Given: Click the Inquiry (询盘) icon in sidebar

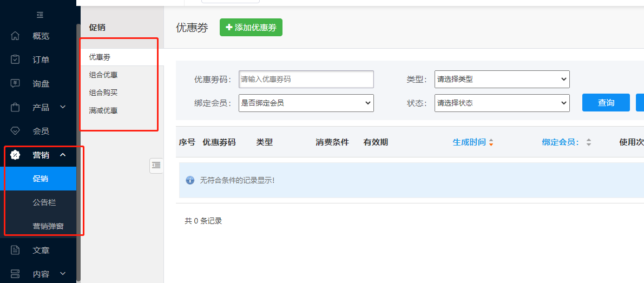Looking at the screenshot, I should pos(15,83).
